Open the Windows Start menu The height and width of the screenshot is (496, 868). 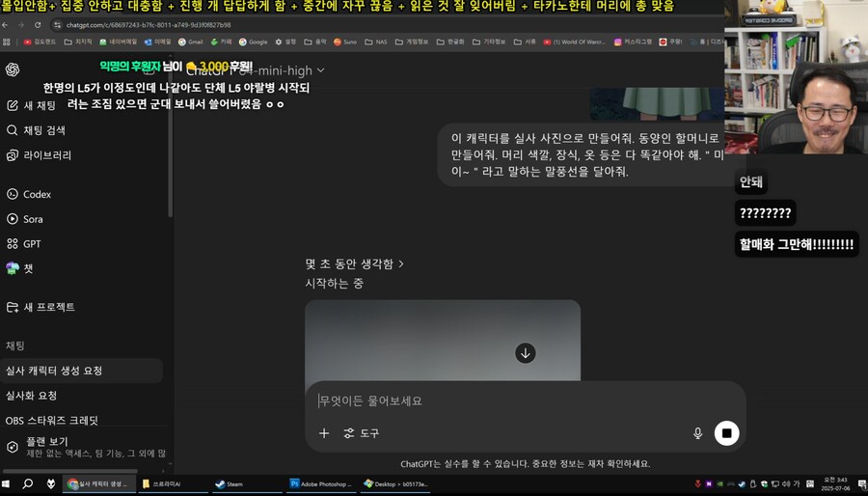[6, 483]
